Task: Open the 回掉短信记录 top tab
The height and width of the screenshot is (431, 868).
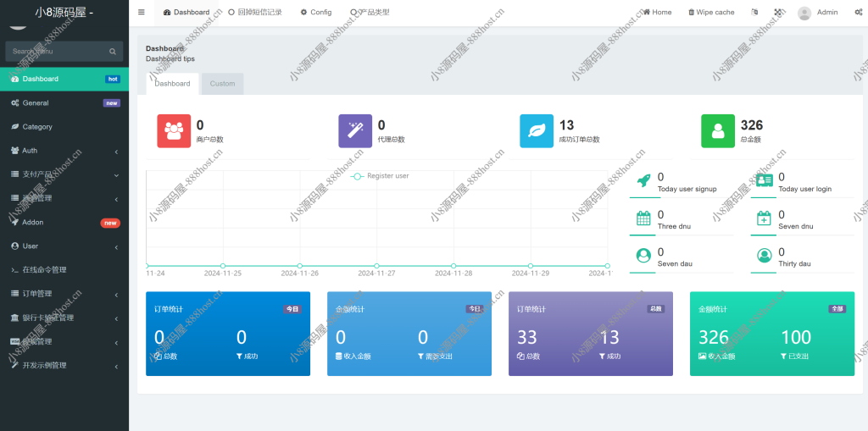Action: click(255, 12)
